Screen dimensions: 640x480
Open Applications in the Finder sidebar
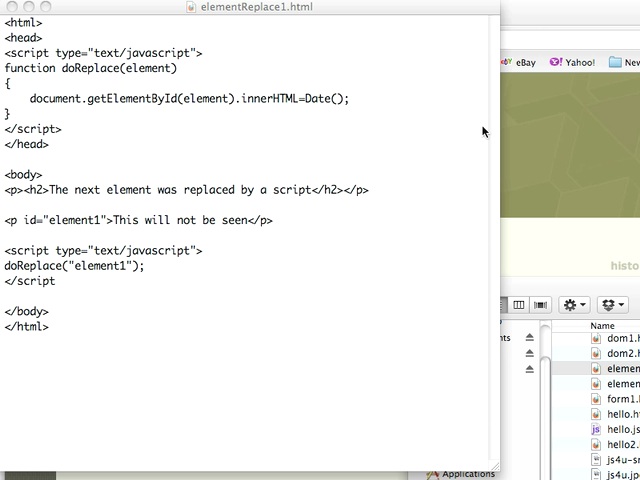[460, 474]
